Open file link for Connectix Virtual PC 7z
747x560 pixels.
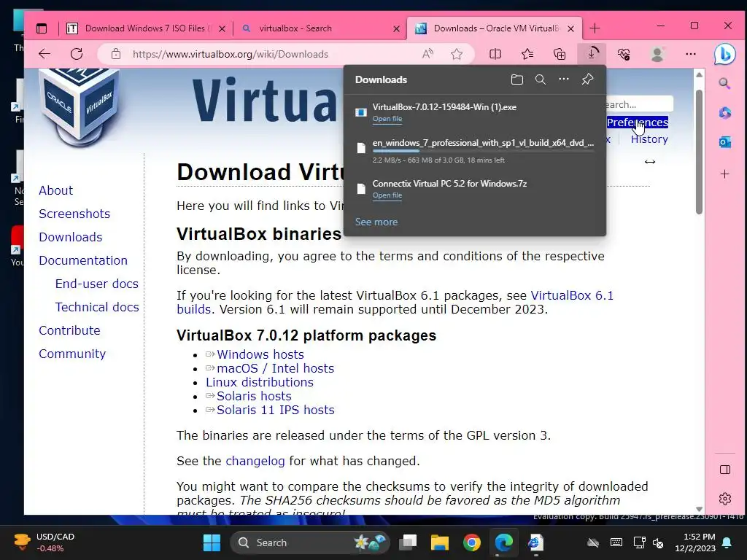tap(387, 195)
